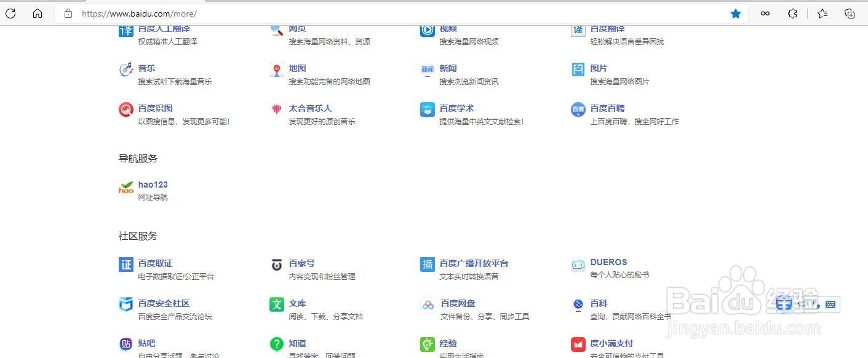Click the 百家号 icon

click(x=277, y=265)
